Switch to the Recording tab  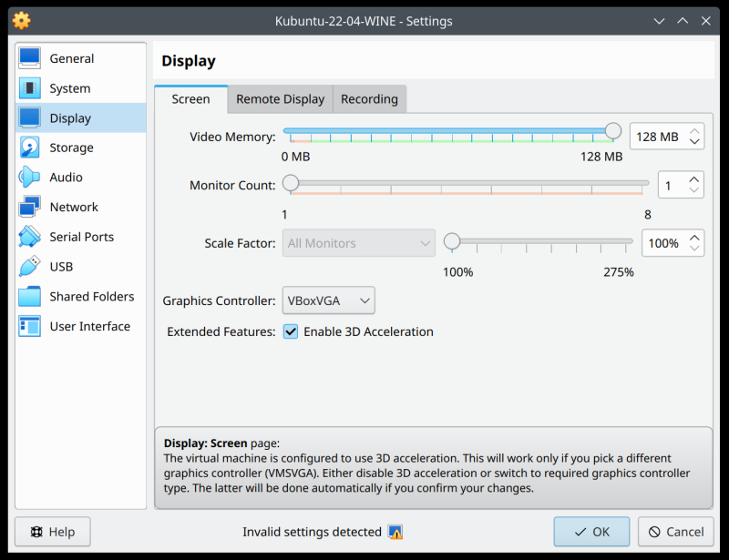(x=369, y=99)
